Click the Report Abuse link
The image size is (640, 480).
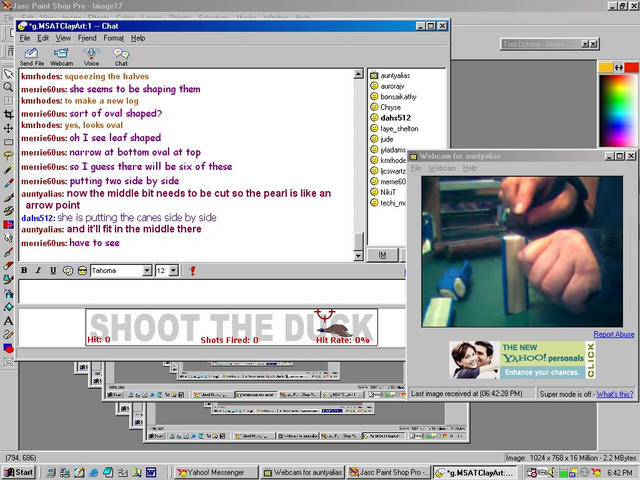click(x=613, y=334)
